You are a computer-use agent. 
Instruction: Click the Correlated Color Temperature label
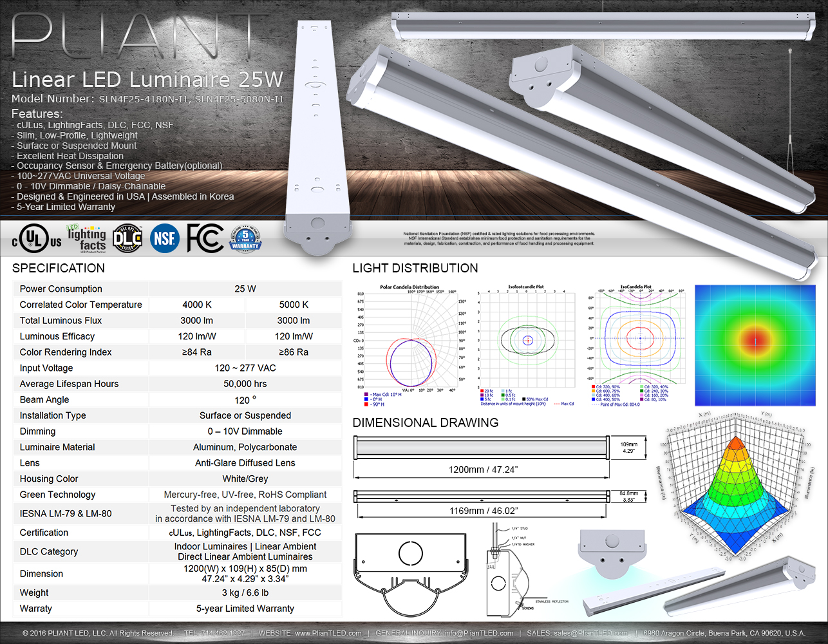[81, 305]
